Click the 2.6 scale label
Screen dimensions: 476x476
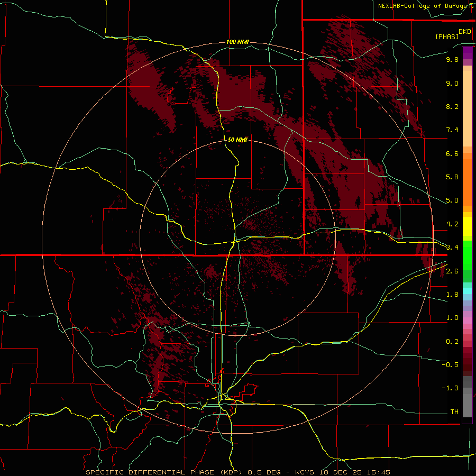pos(452,271)
